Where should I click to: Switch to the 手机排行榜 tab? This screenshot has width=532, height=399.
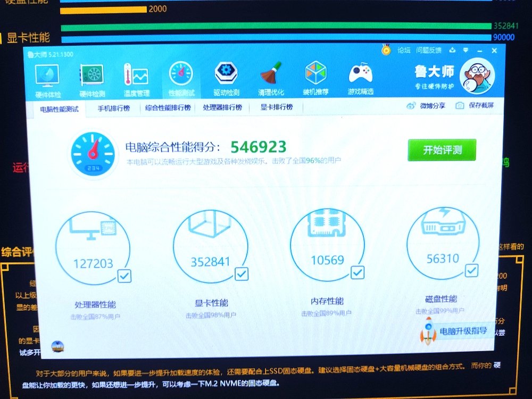click(x=114, y=108)
